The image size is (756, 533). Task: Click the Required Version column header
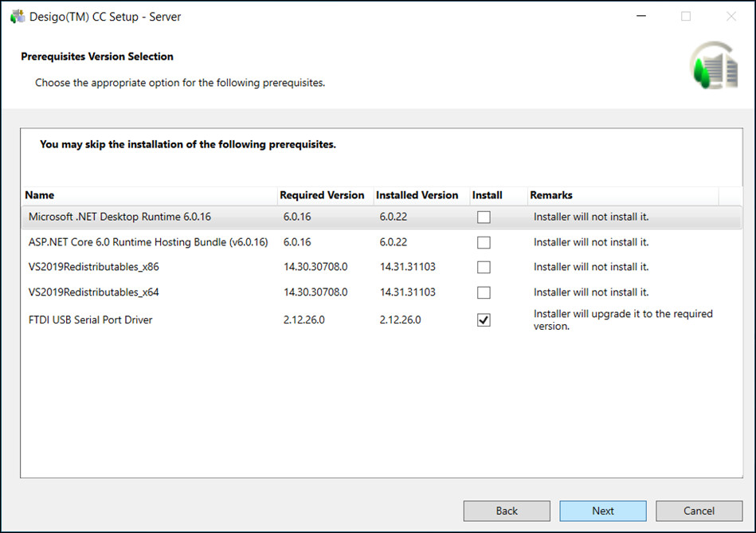pos(322,195)
